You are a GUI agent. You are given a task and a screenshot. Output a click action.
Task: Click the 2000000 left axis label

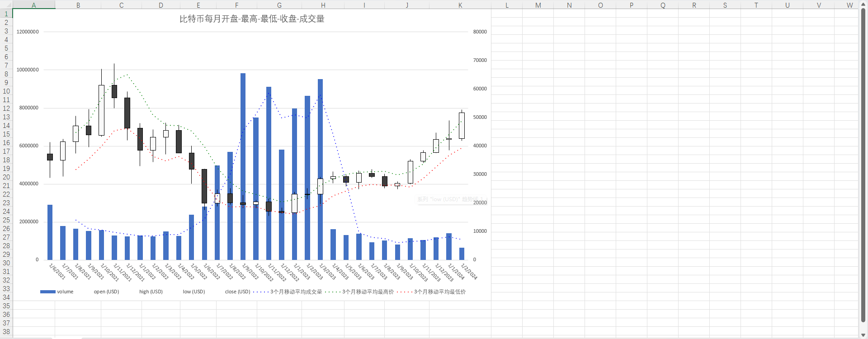[x=29, y=221]
